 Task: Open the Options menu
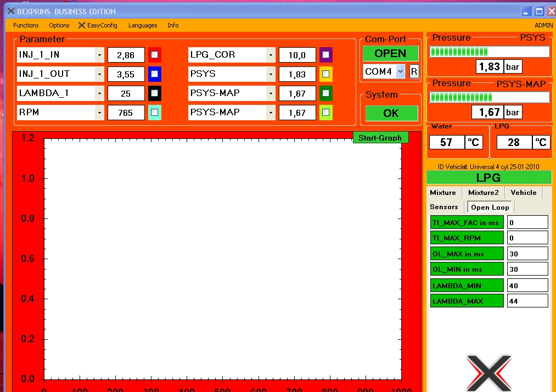coord(59,25)
